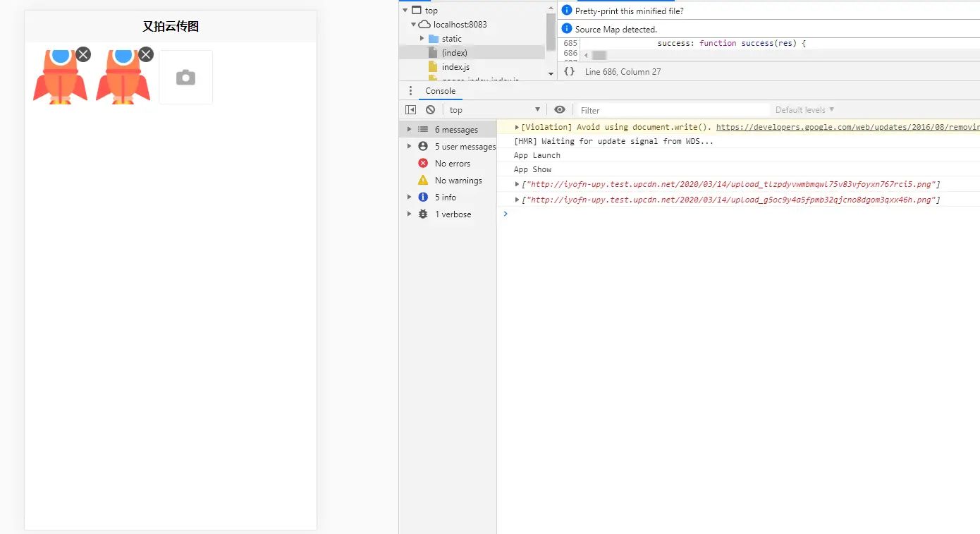Viewport: 980px width, 534px height.
Task: Expand the 5 info group
Action: click(x=409, y=198)
